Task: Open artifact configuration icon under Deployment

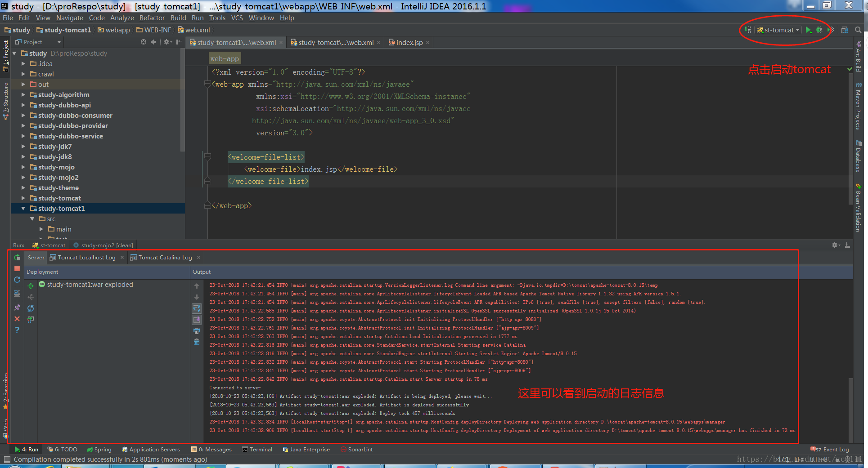Action: [x=31, y=320]
